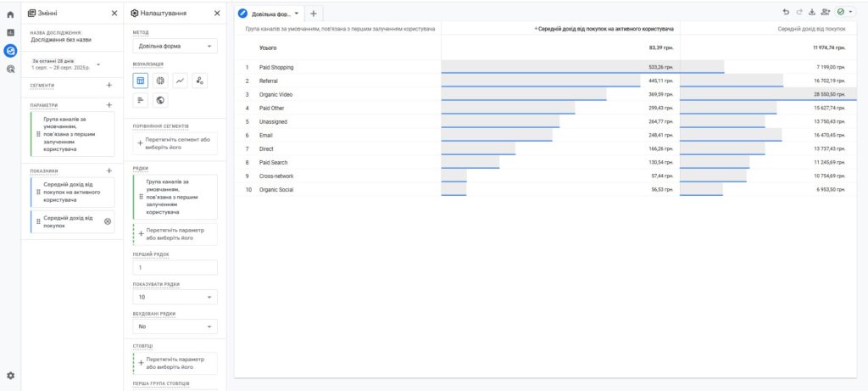
Task: Share exploration via add-people icon
Action: click(826, 13)
